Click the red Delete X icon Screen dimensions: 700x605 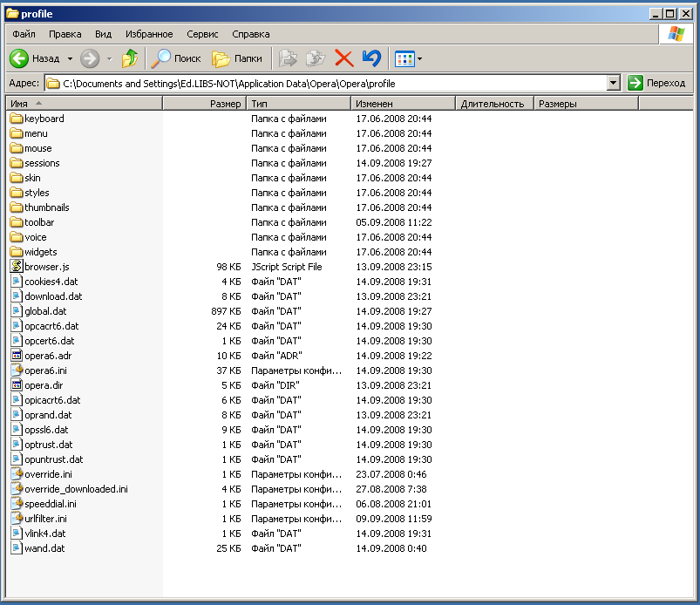pos(344,58)
